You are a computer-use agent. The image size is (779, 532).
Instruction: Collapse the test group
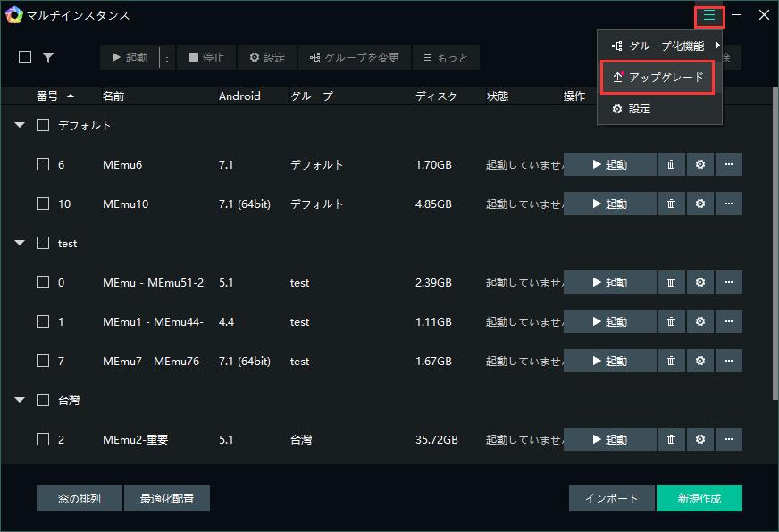pyautogui.click(x=19, y=243)
